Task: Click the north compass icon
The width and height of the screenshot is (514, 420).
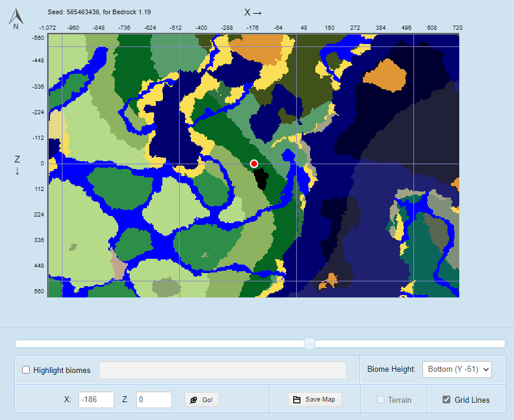Action: tap(15, 18)
